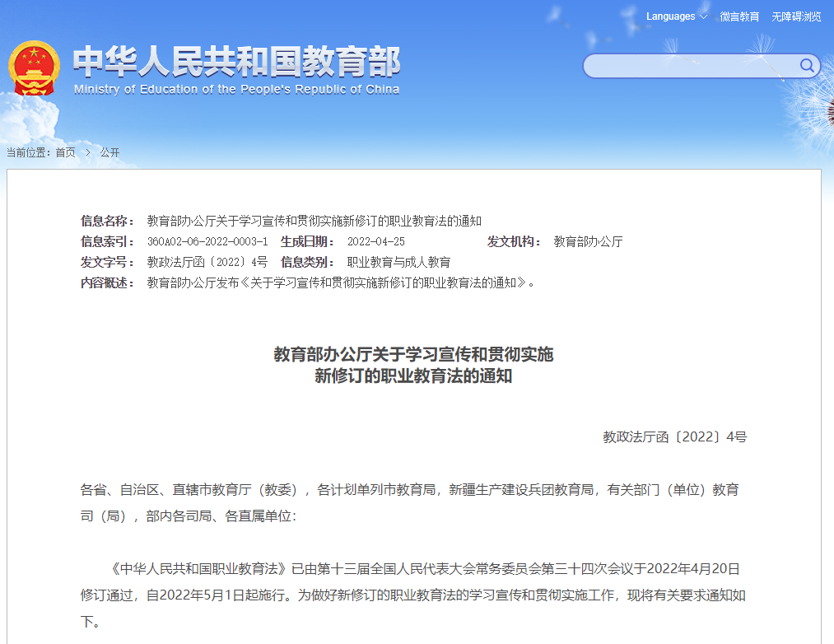
Task: Open the 公开 breadcrumb section
Action: click(109, 152)
